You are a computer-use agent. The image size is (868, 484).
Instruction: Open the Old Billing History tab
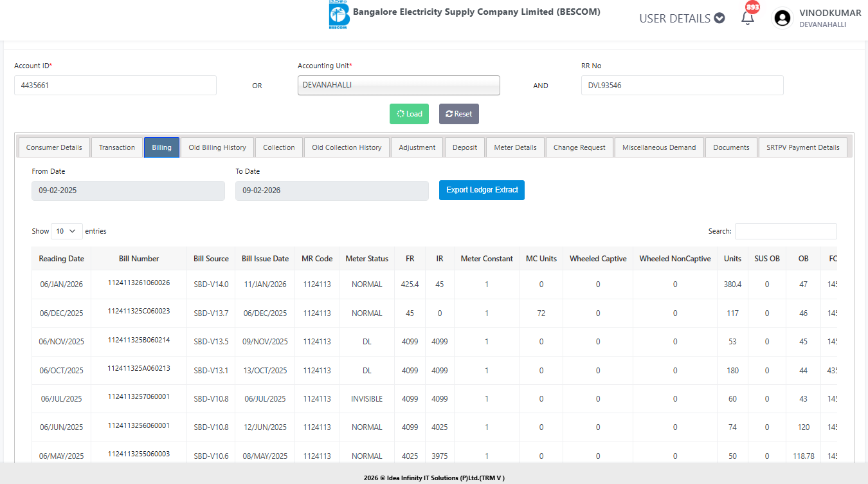click(217, 147)
